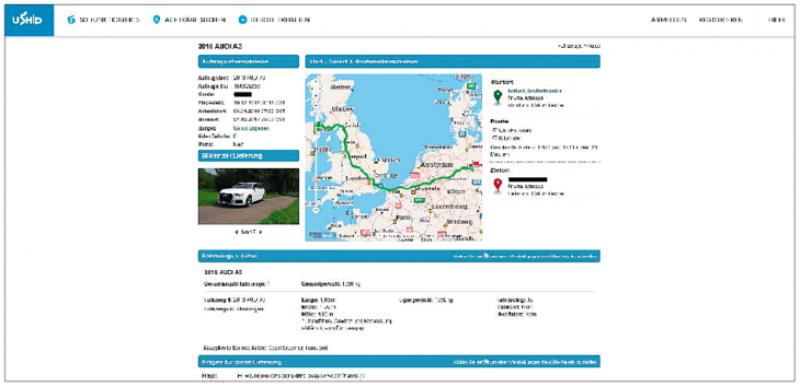Click the white Audi car photo

pos(248,196)
